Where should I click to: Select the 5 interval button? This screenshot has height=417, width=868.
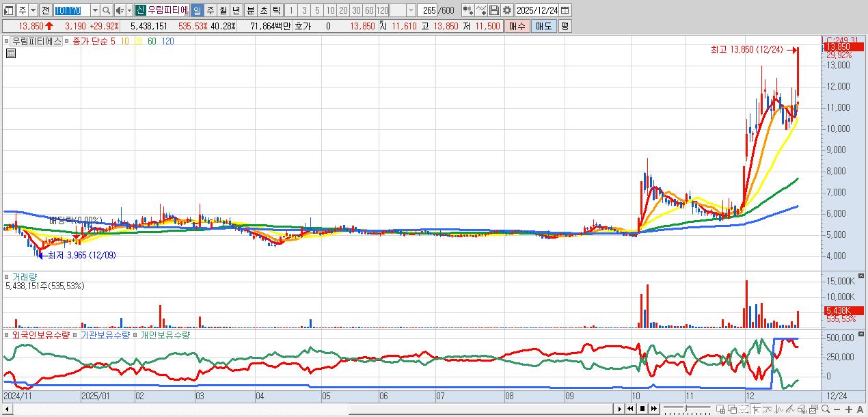(317, 10)
